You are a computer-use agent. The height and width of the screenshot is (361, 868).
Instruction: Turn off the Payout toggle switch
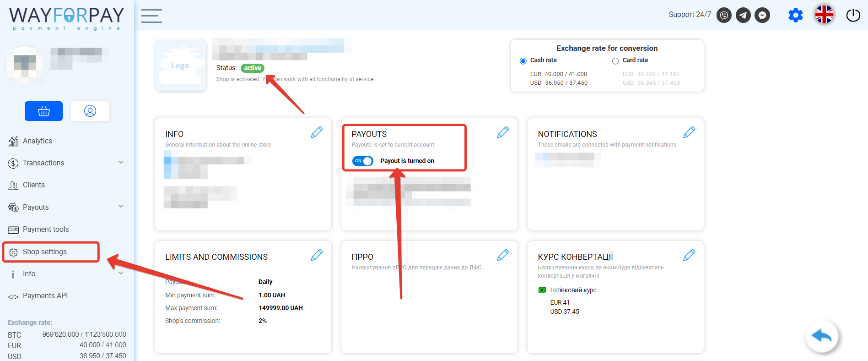tap(363, 161)
